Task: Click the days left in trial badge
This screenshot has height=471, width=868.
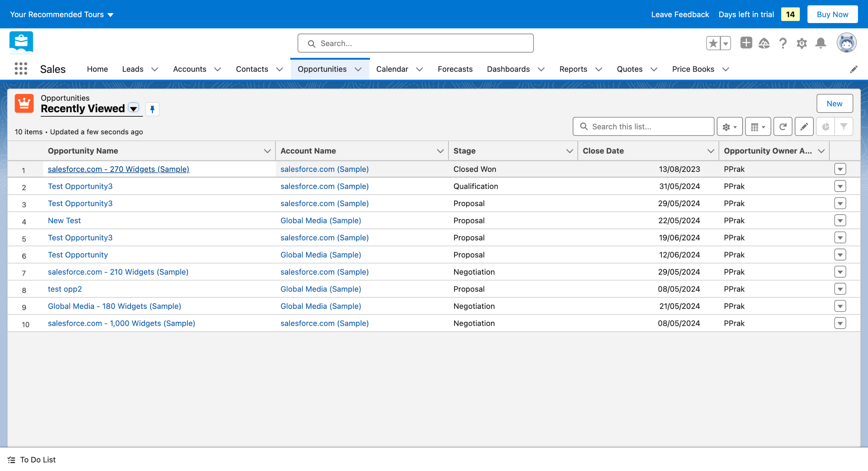Action: [x=790, y=14]
